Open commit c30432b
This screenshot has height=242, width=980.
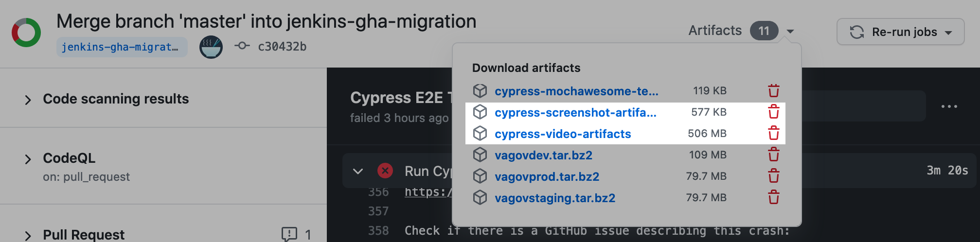[282, 47]
